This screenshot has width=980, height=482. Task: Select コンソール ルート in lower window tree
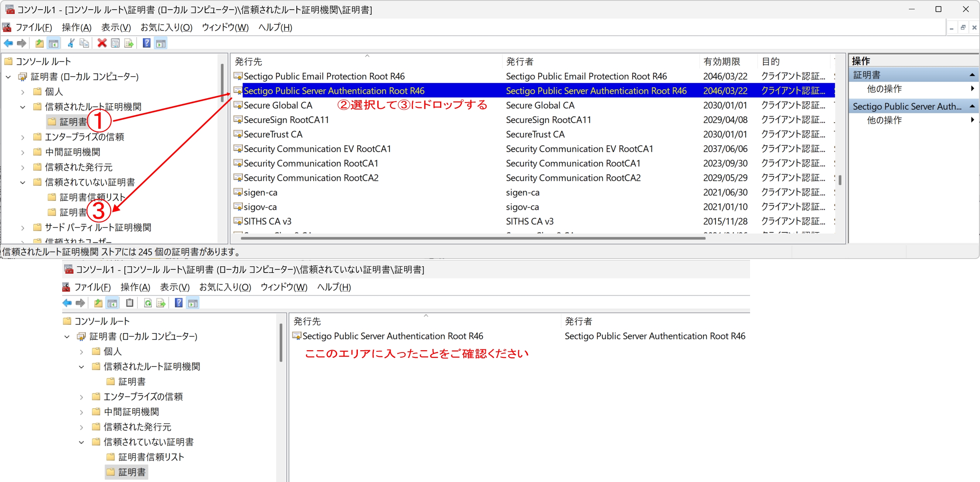click(102, 321)
